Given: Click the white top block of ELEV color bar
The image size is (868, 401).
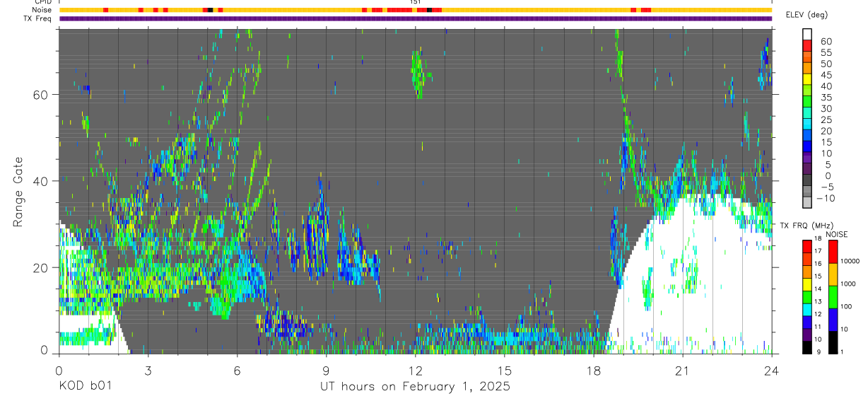Looking at the screenshot, I should pos(807,35).
